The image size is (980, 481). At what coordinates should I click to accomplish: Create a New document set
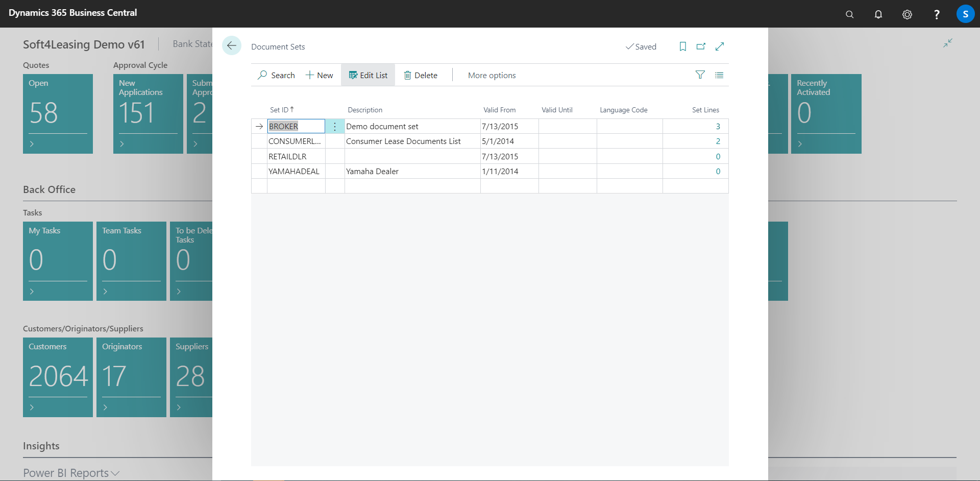click(x=319, y=75)
